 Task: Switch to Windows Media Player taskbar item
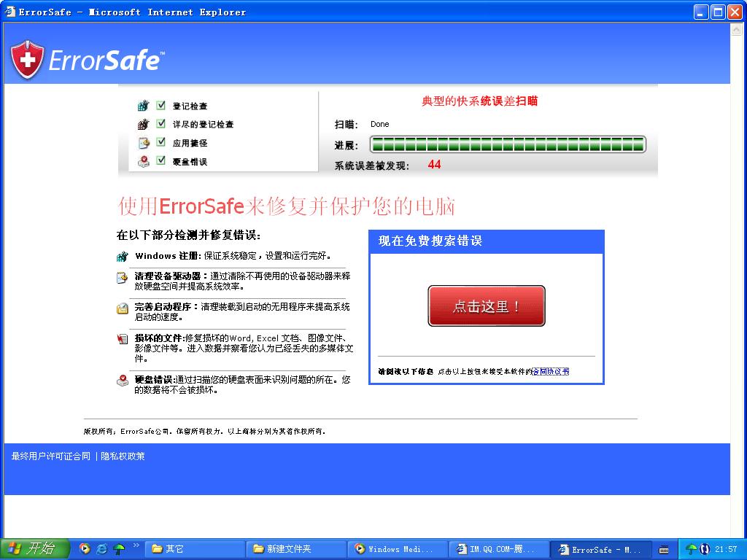click(x=398, y=549)
